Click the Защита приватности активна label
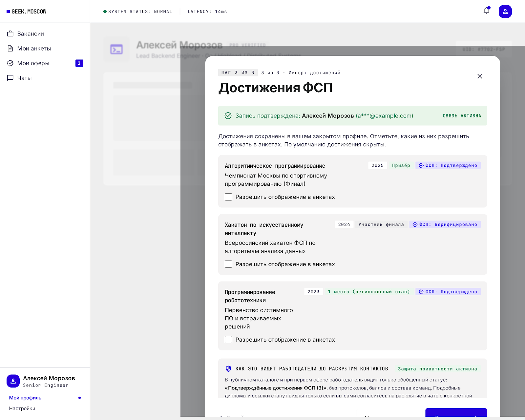The image size is (525, 420). pos(437,369)
